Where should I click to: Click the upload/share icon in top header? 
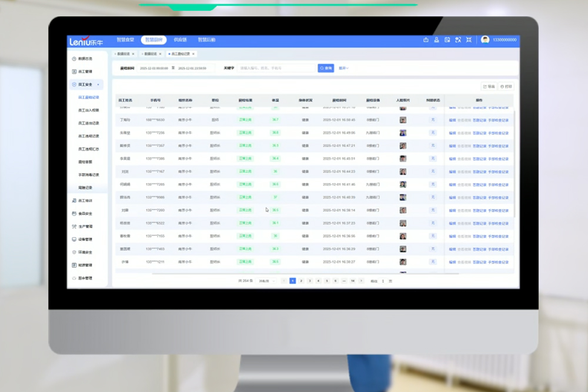[x=426, y=40]
